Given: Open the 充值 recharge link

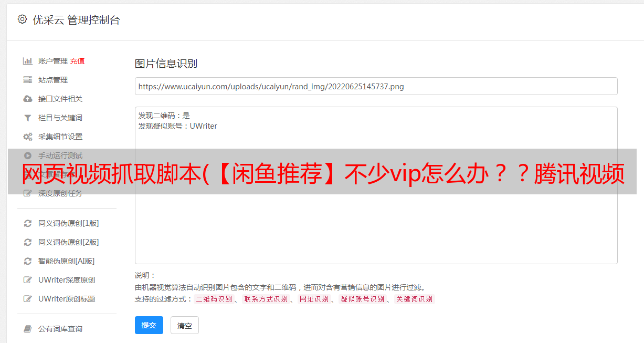Looking at the screenshot, I should point(77,61).
